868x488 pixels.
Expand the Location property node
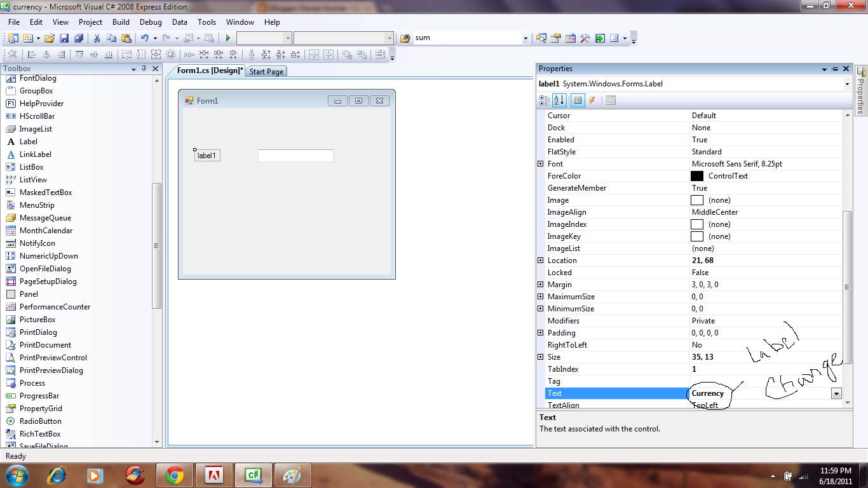[541, 261]
